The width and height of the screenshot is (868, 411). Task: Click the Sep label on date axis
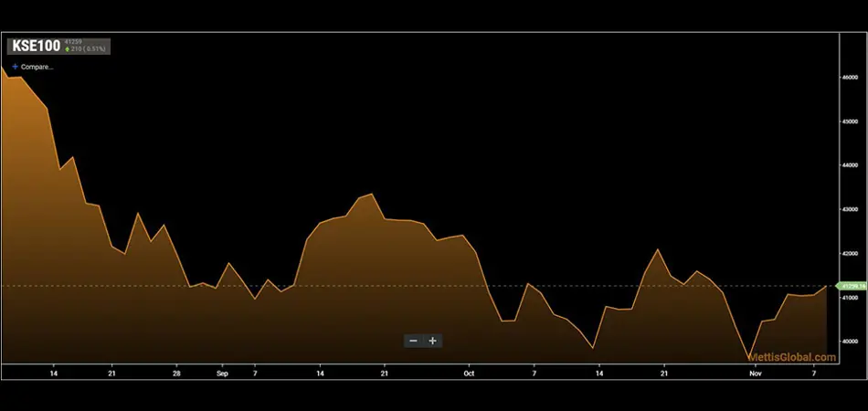[222, 373]
